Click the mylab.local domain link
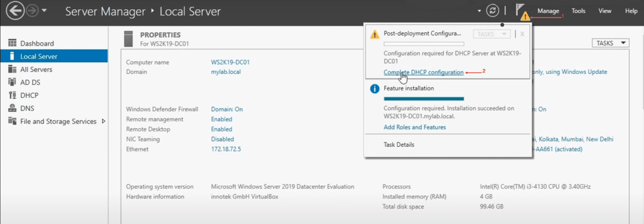Screen dimensions: 644x224 click(226, 72)
